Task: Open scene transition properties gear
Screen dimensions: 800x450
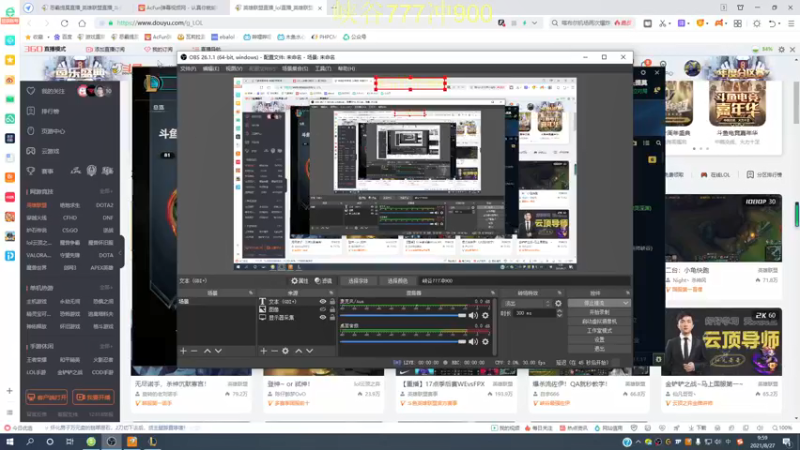Action: (559, 303)
